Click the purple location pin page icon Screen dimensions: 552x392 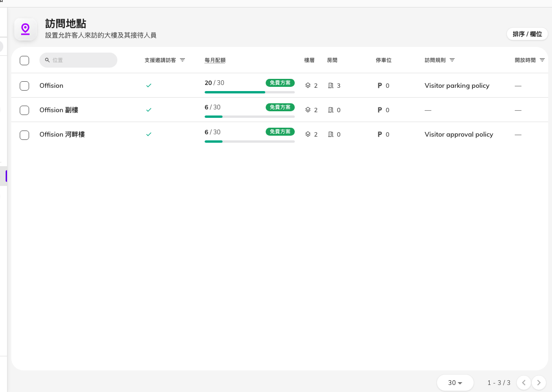pyautogui.click(x=25, y=29)
